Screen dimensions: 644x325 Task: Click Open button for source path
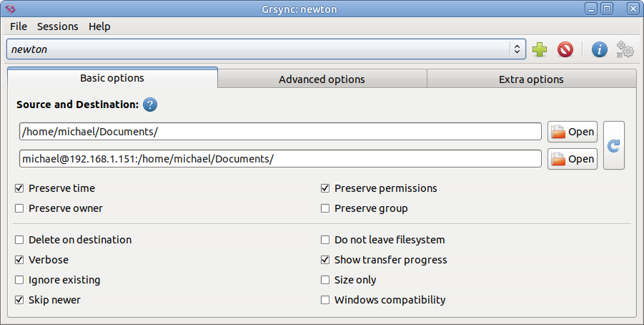[573, 132]
